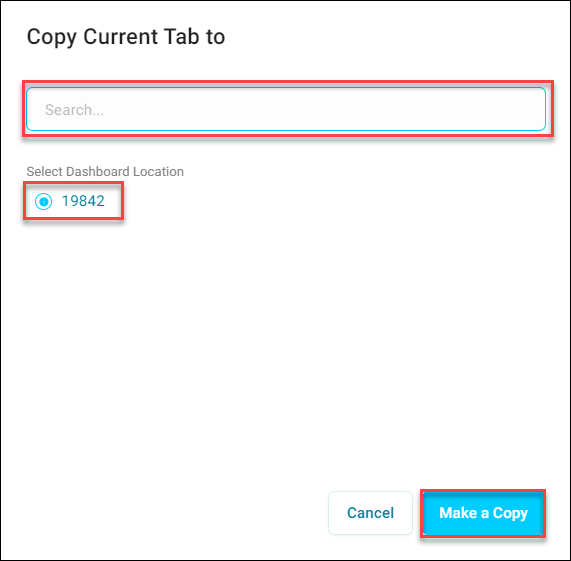Screen dimensions: 571x561
Task: Click the copy button next to Cancel
Action: (x=483, y=513)
